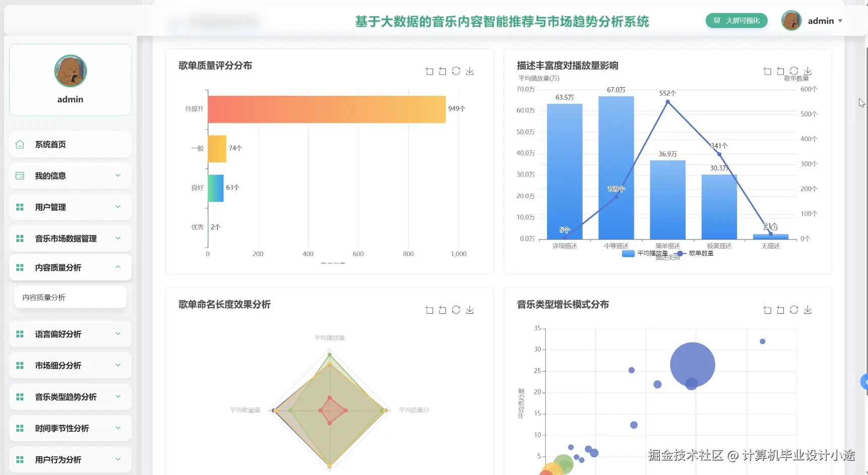
Task: Click the home icon next to 系统首页
Action: [20, 144]
